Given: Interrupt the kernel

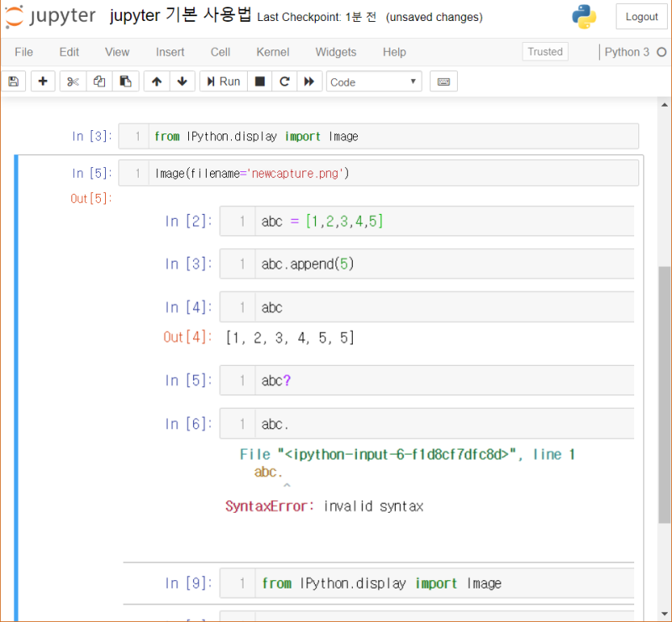Looking at the screenshot, I should point(260,81).
